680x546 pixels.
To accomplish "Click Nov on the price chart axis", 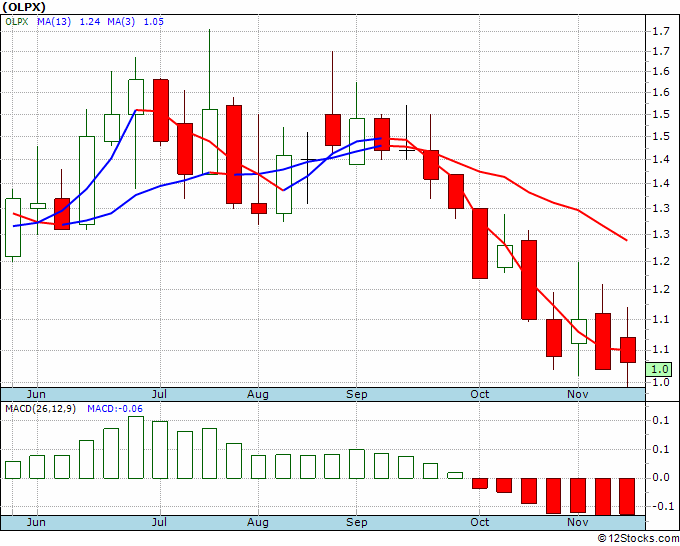I will (578, 394).
